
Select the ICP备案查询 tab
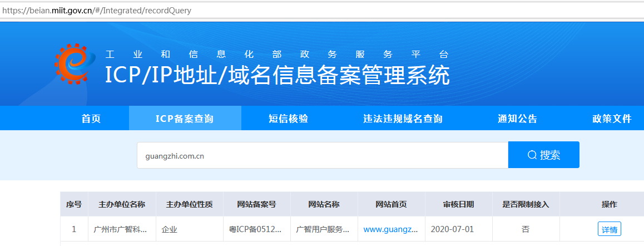click(x=185, y=119)
